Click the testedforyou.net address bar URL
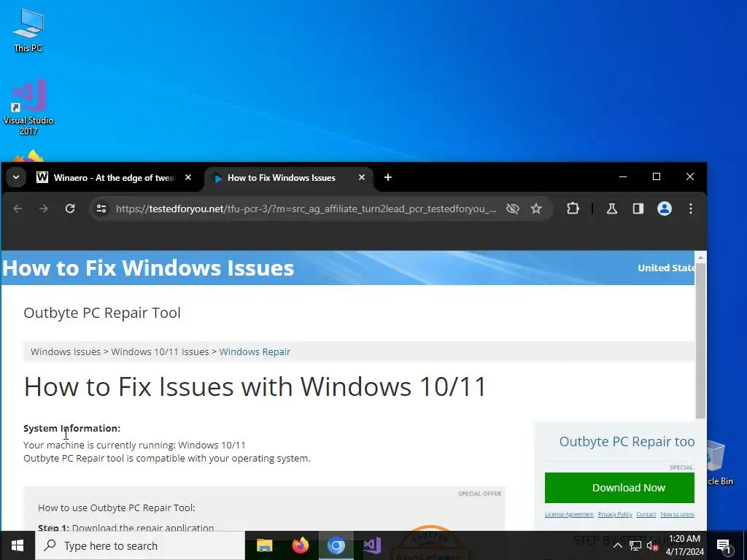 click(x=306, y=209)
